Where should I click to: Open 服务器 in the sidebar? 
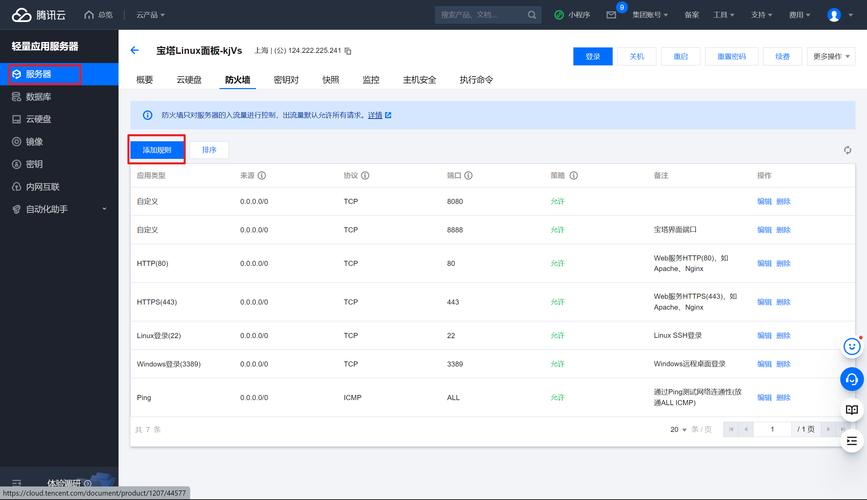(59, 74)
